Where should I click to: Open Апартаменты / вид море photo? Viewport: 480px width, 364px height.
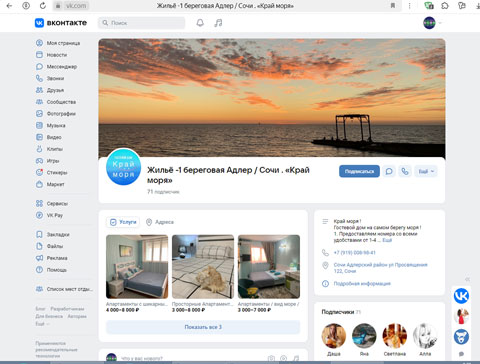(269, 267)
